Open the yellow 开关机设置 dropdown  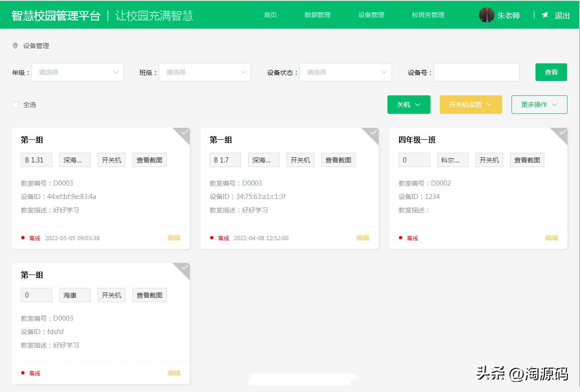pos(470,105)
